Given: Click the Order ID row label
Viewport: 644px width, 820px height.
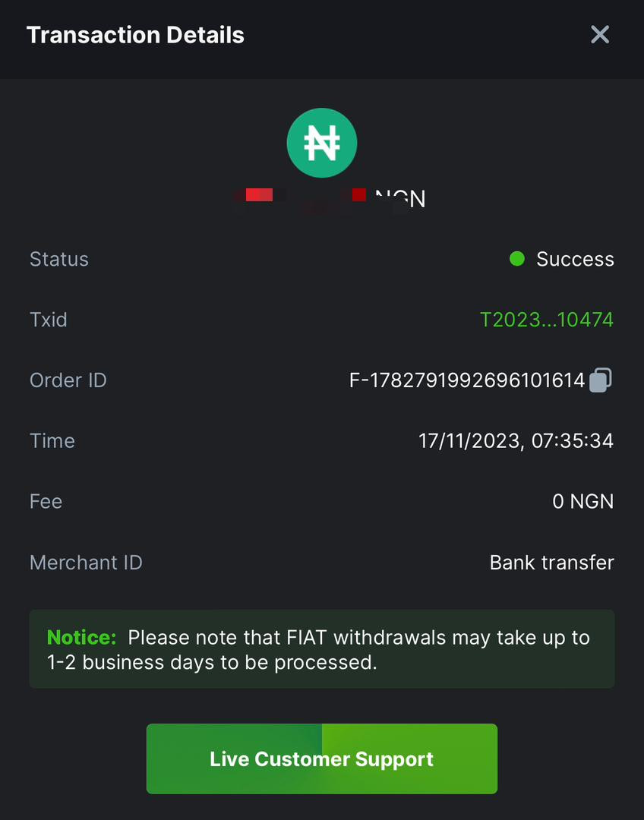Looking at the screenshot, I should click(68, 380).
